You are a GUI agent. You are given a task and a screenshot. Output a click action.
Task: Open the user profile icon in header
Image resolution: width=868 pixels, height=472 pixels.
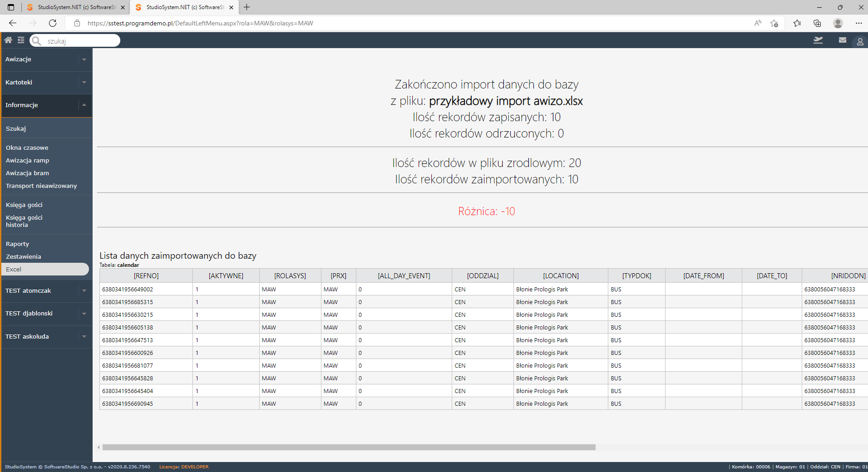click(860, 41)
